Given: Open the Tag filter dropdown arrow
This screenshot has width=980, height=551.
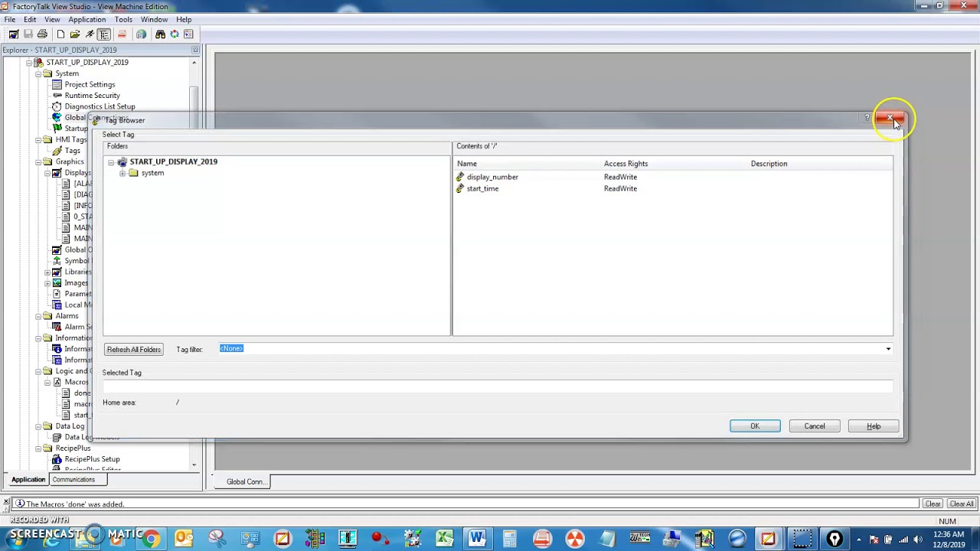Looking at the screenshot, I should (x=888, y=349).
